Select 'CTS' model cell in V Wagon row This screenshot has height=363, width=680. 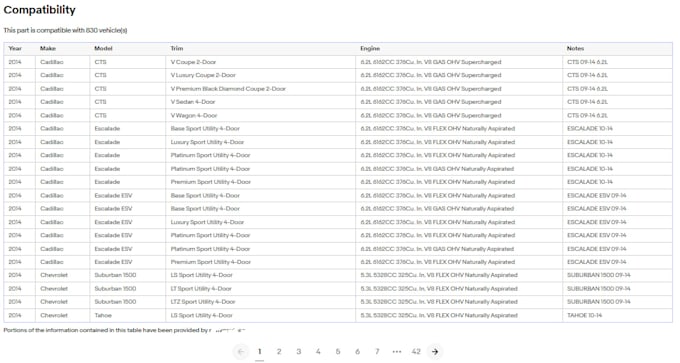128,115
